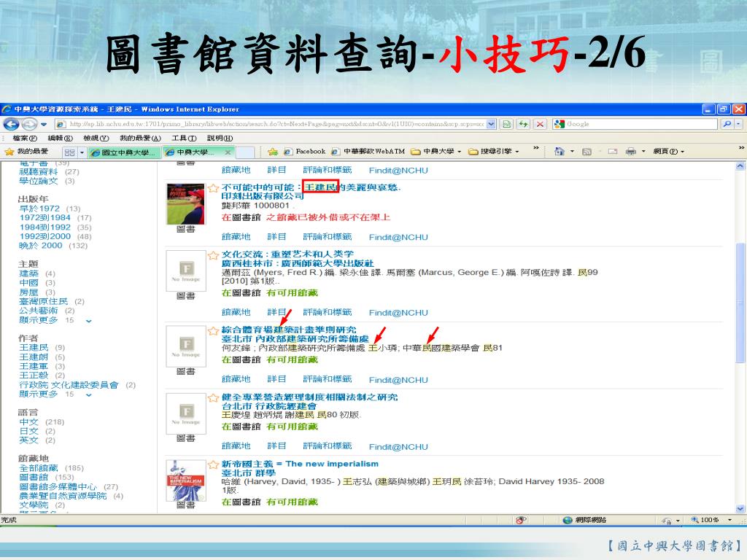The image size is (747, 560).
Task: Click the Print icon
Action: (631, 152)
